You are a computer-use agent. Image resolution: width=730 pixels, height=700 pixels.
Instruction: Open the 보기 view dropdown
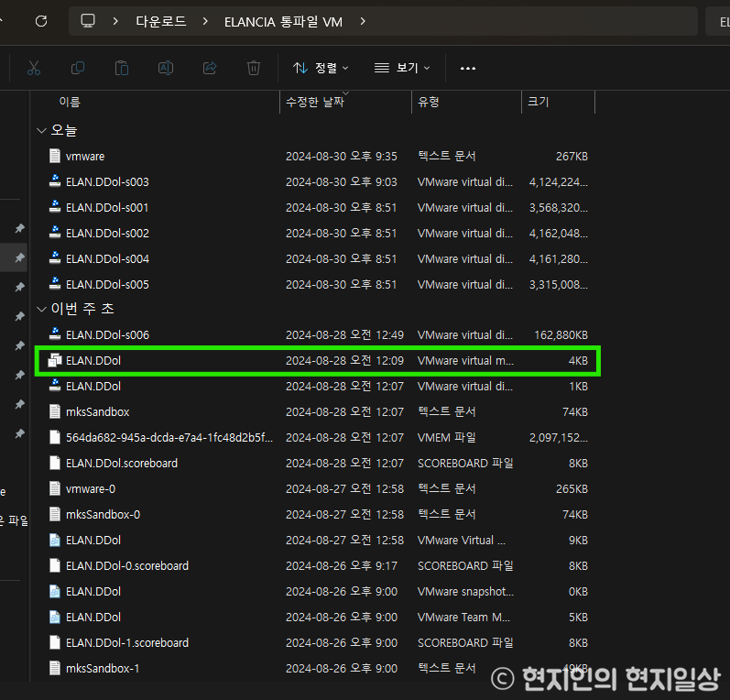402,68
